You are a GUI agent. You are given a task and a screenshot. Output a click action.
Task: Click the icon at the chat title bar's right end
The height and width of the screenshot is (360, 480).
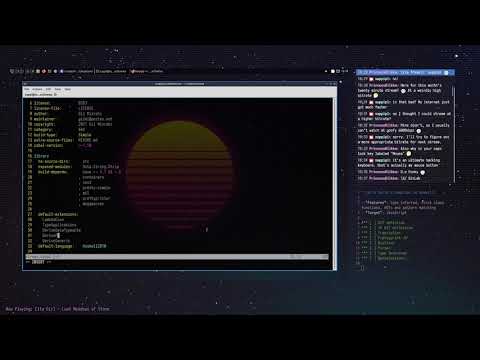click(x=446, y=72)
